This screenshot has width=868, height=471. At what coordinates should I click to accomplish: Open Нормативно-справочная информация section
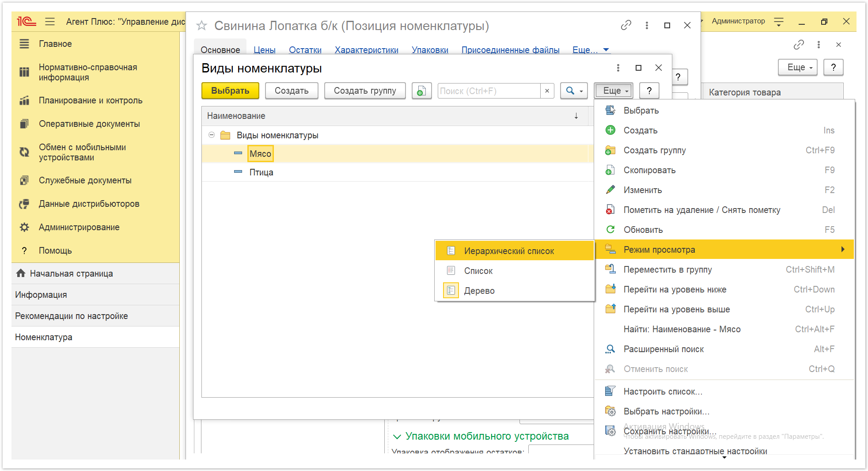click(88, 72)
